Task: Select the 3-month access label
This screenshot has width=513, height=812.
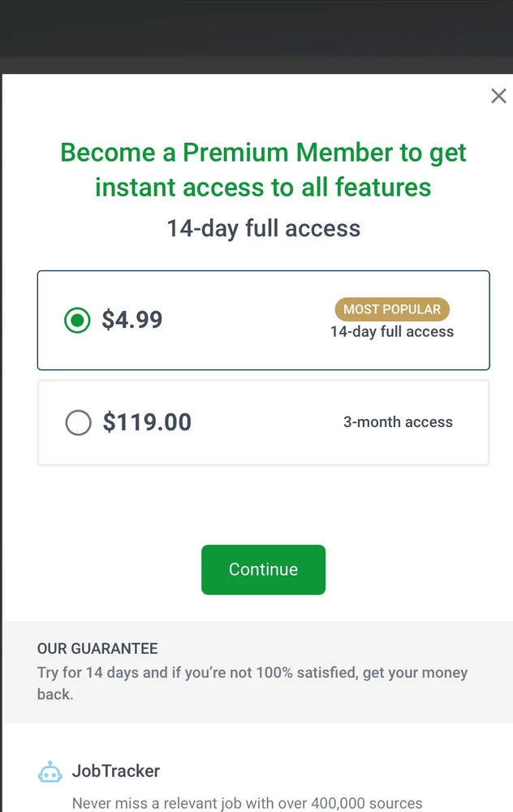Action: tap(398, 422)
